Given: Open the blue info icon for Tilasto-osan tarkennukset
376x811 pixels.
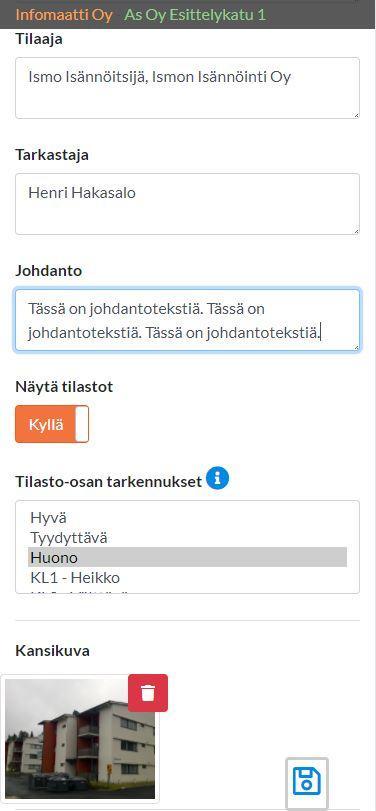Looking at the screenshot, I should pos(217,479).
